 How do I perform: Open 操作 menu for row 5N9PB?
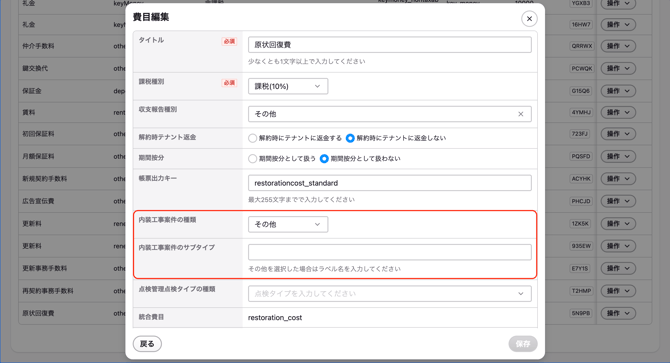618,313
